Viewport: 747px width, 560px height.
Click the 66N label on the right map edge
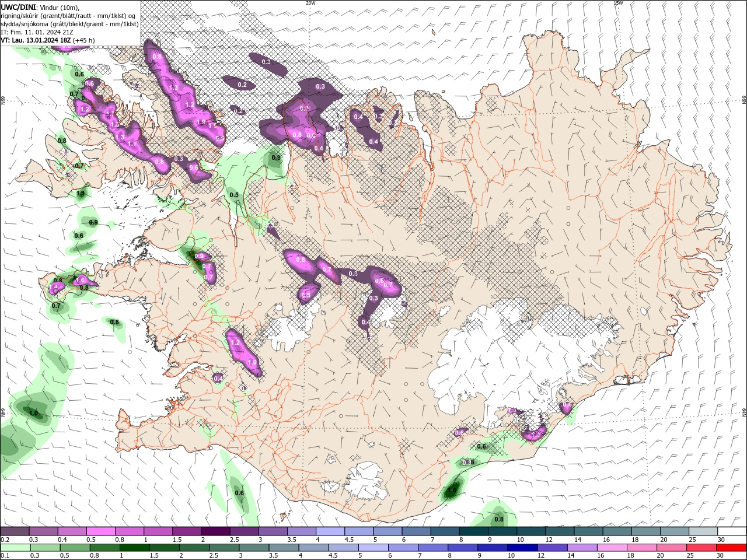[x=744, y=100]
